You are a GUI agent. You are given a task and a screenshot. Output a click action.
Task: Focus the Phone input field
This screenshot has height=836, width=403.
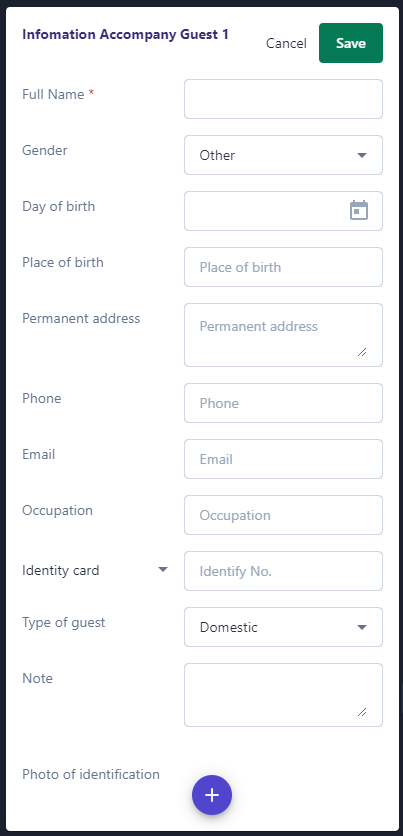[x=284, y=403]
